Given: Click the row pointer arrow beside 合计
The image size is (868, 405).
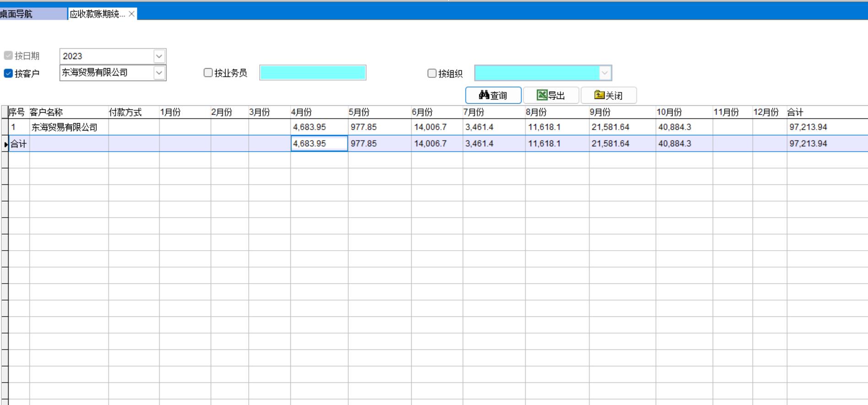Looking at the screenshot, I should [x=5, y=144].
